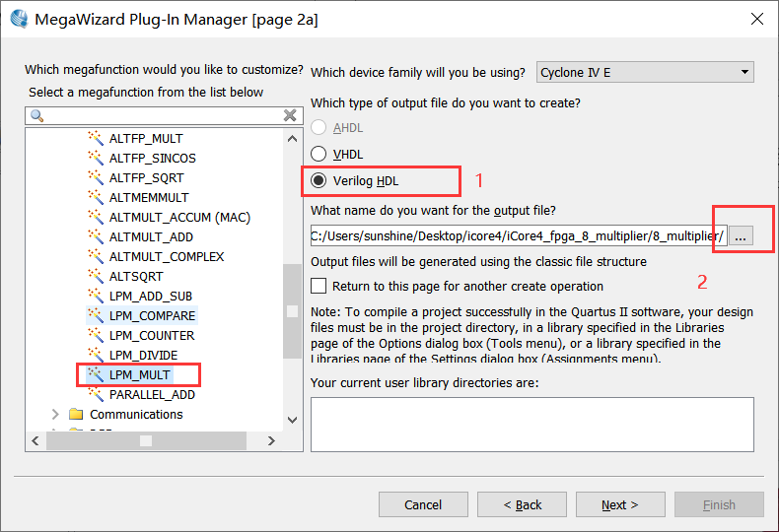Viewport: 779px width, 532px height.
Task: Select the VHDL output file type
Action: 319,154
